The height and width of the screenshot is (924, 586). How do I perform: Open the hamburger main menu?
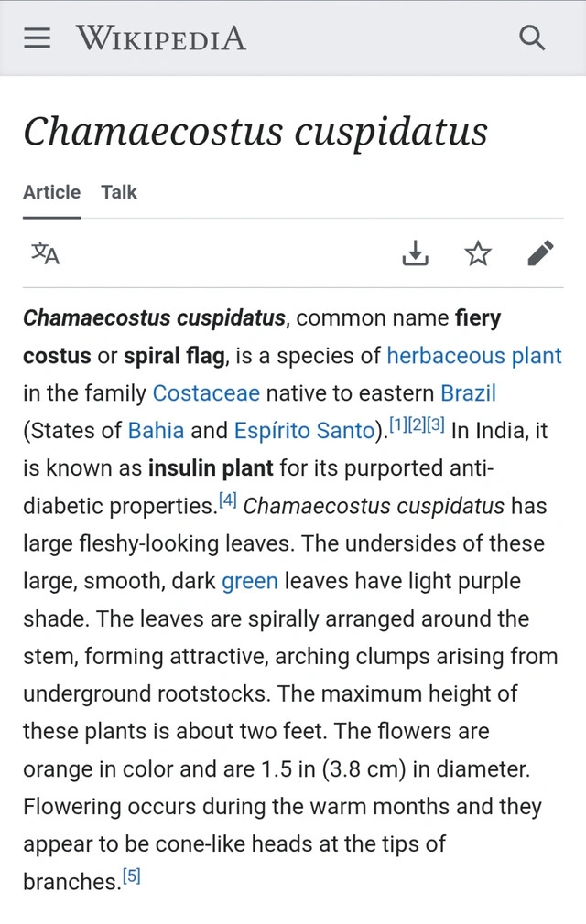[x=38, y=38]
